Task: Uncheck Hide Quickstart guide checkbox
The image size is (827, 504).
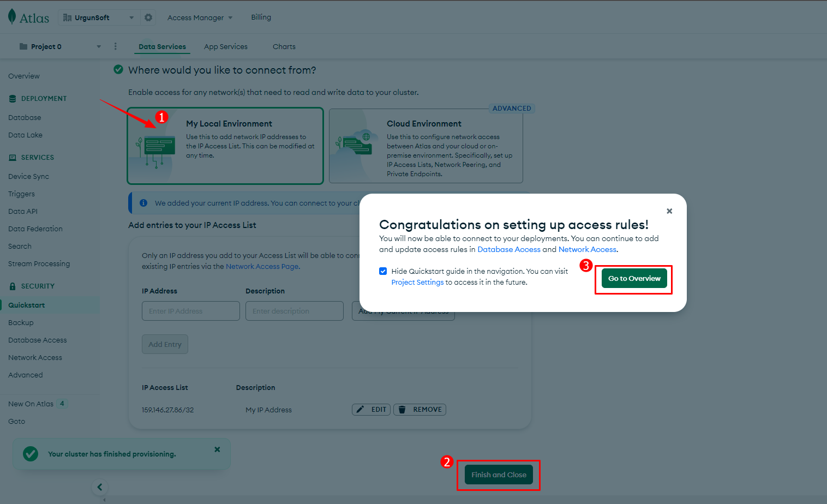Action: [383, 271]
